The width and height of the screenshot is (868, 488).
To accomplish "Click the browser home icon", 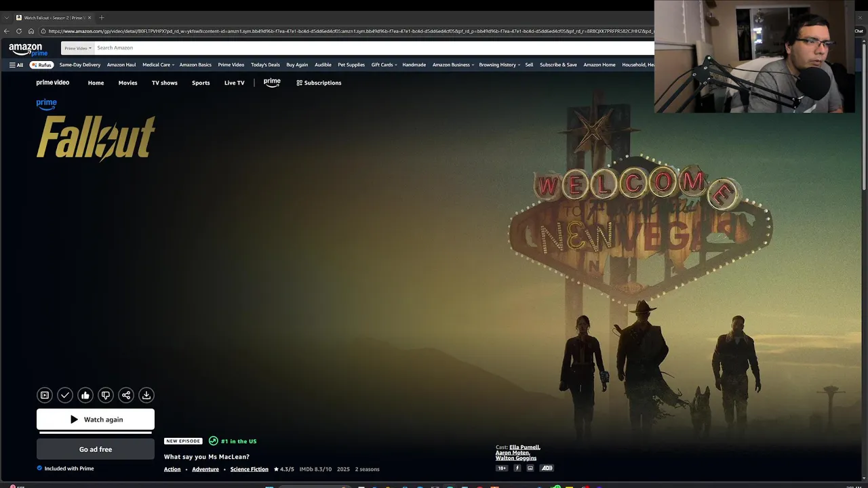I will (x=31, y=31).
